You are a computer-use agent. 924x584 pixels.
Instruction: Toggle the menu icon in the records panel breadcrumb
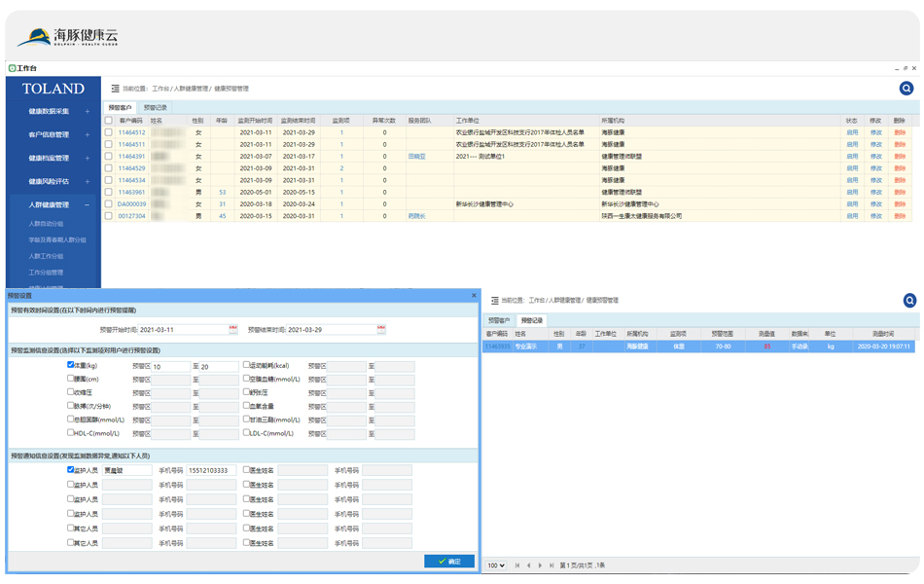coord(495,300)
